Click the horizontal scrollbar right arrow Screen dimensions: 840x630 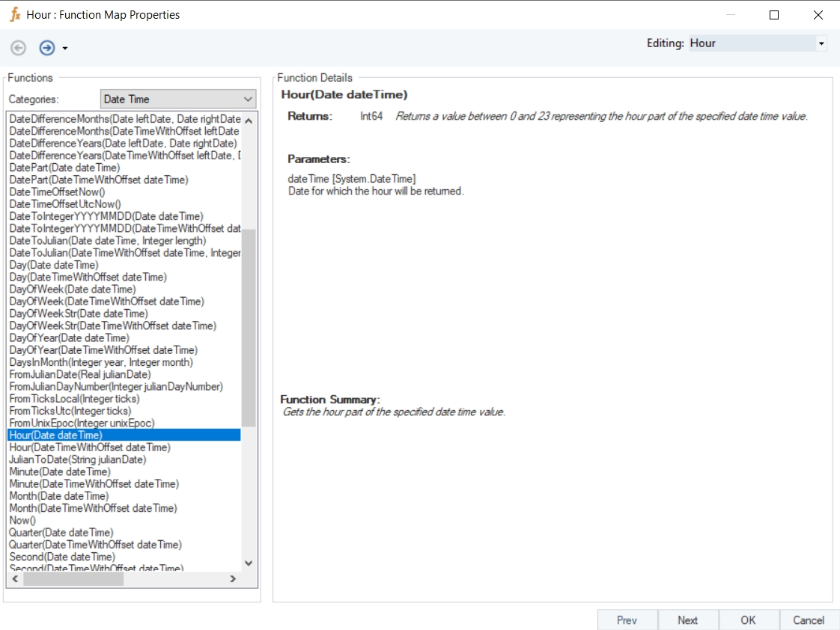pyautogui.click(x=233, y=578)
